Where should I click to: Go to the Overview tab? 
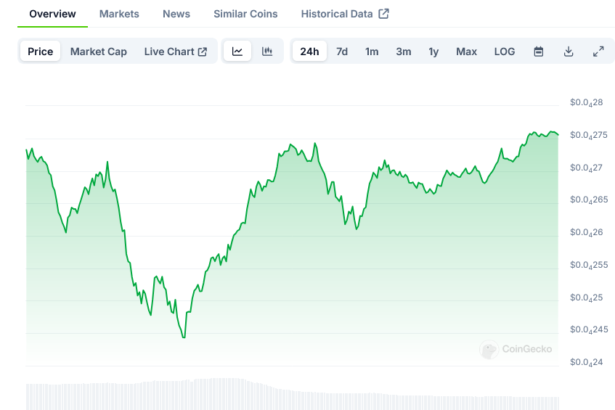[52, 14]
